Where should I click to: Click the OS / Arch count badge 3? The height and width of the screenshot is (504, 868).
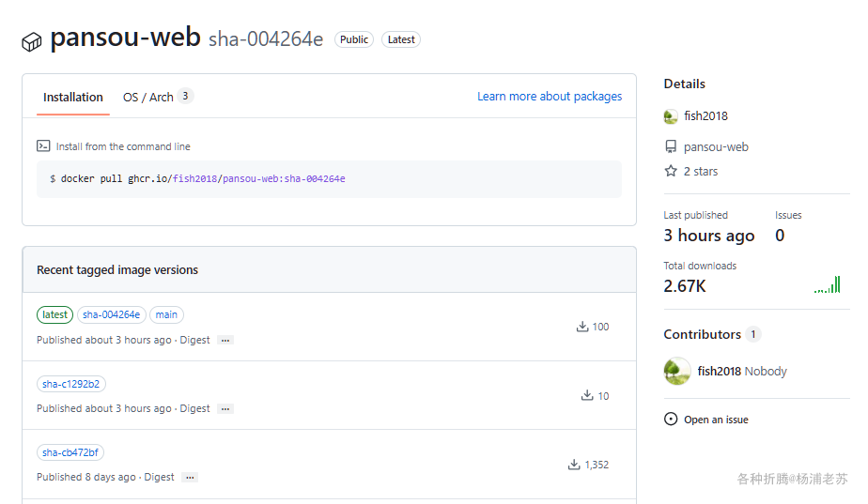pyautogui.click(x=185, y=97)
